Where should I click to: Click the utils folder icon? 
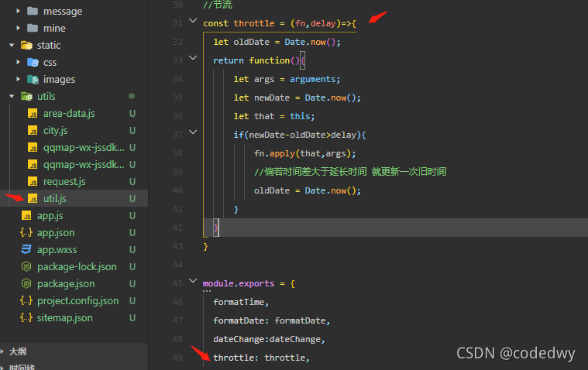click(x=26, y=96)
